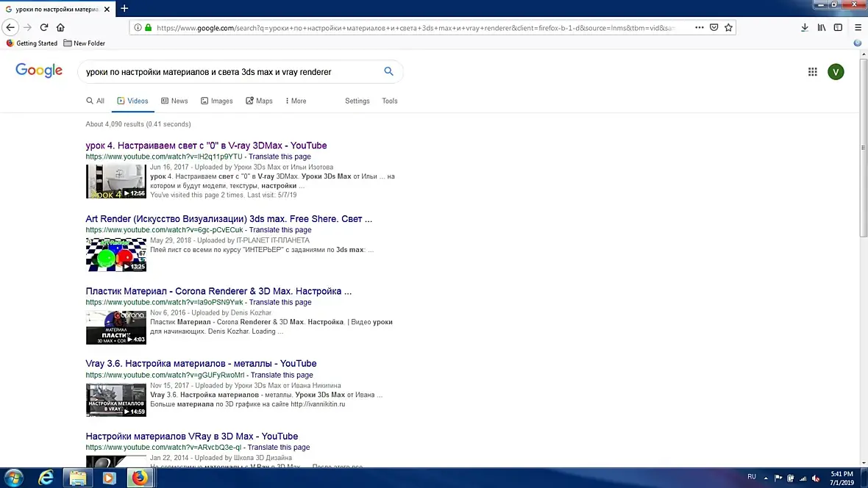
Task: Open the RU language indicator
Action: click(752, 476)
